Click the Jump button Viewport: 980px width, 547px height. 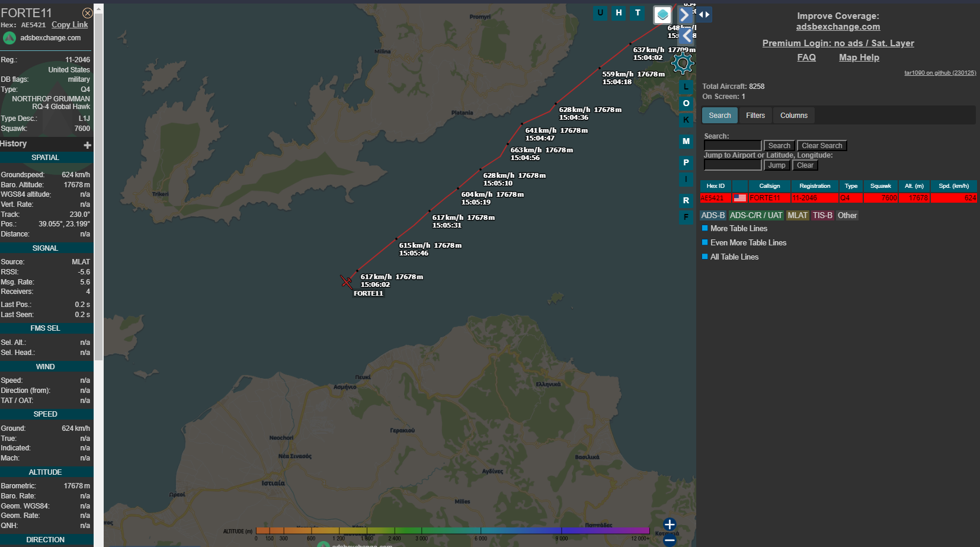point(777,165)
